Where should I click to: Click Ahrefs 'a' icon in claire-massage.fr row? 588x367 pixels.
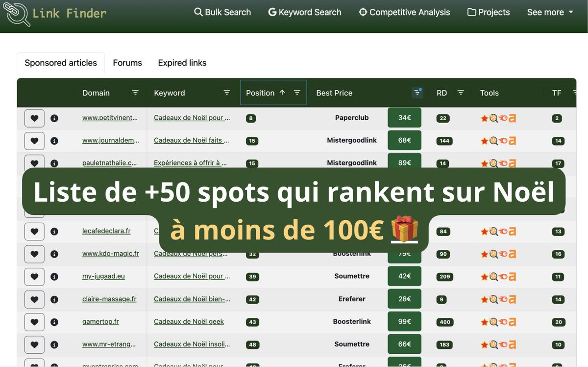(512, 299)
